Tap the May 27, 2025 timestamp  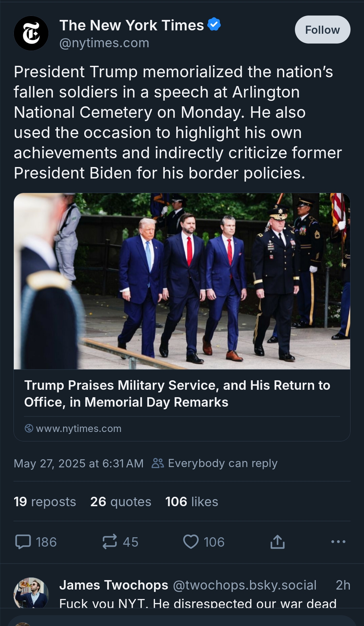79,463
